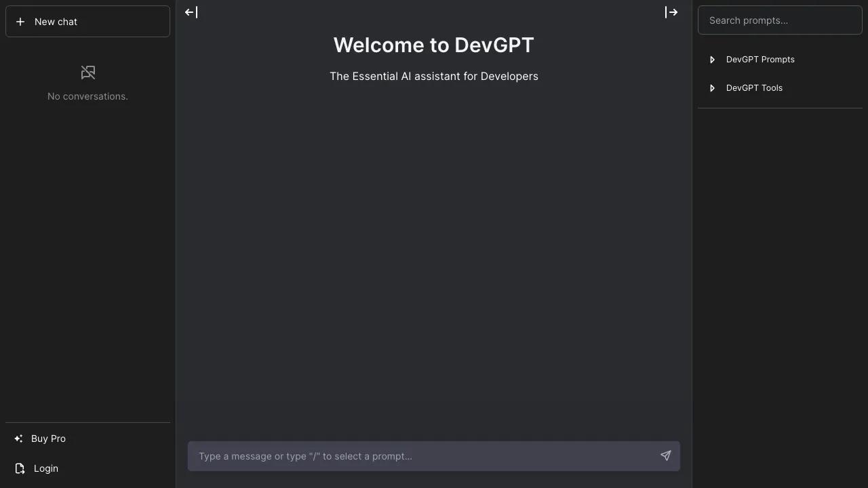Screen dimensions: 868x488
Task: Click the crossed-out chat bubble icon
Action: tap(88, 72)
